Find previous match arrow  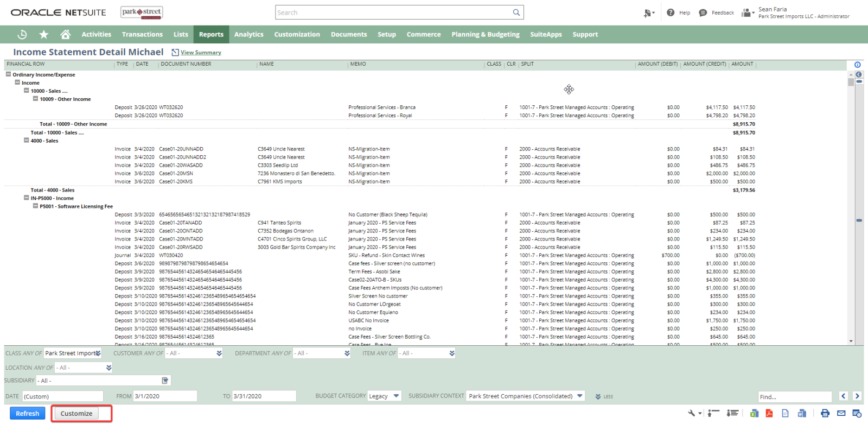(x=844, y=396)
